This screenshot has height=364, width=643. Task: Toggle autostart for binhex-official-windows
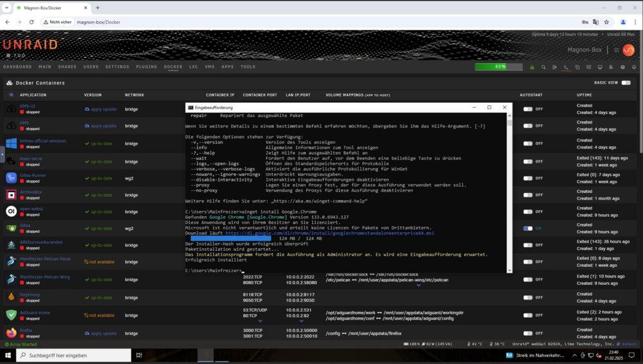(528, 143)
